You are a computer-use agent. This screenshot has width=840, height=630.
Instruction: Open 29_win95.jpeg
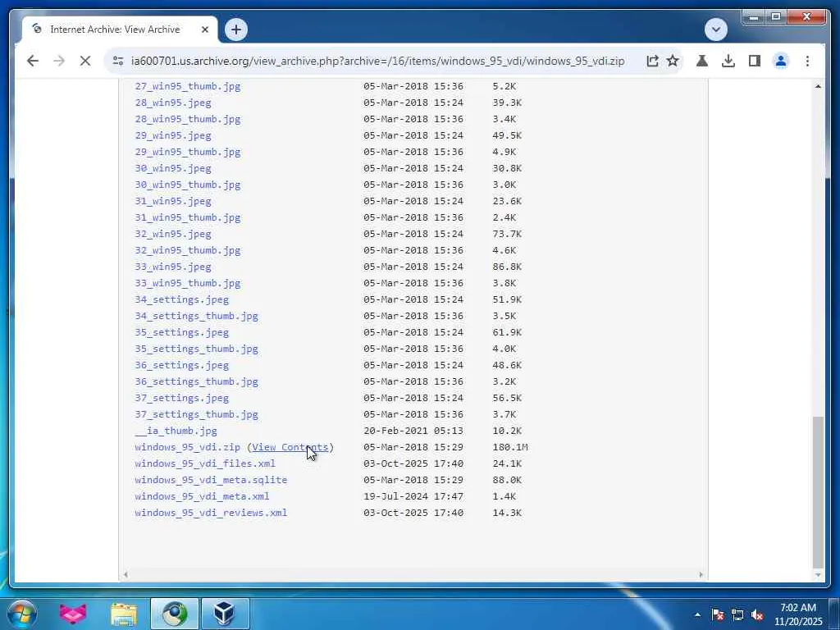tap(173, 135)
